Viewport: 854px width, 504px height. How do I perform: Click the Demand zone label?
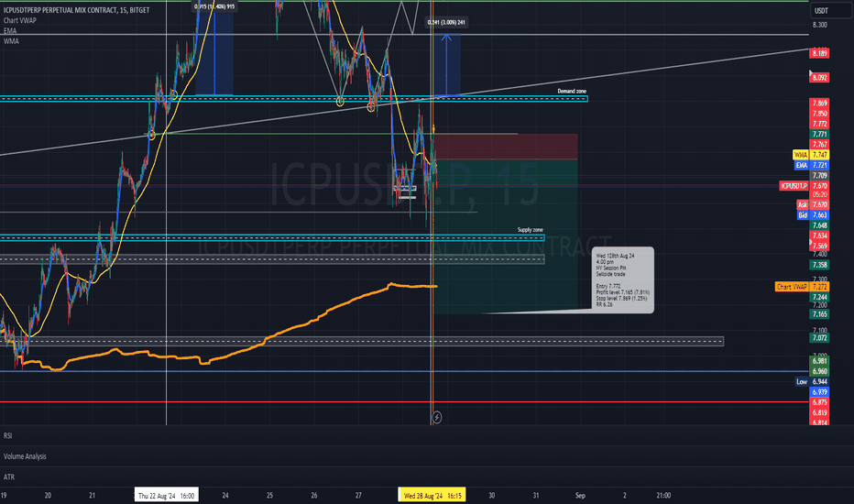(572, 91)
